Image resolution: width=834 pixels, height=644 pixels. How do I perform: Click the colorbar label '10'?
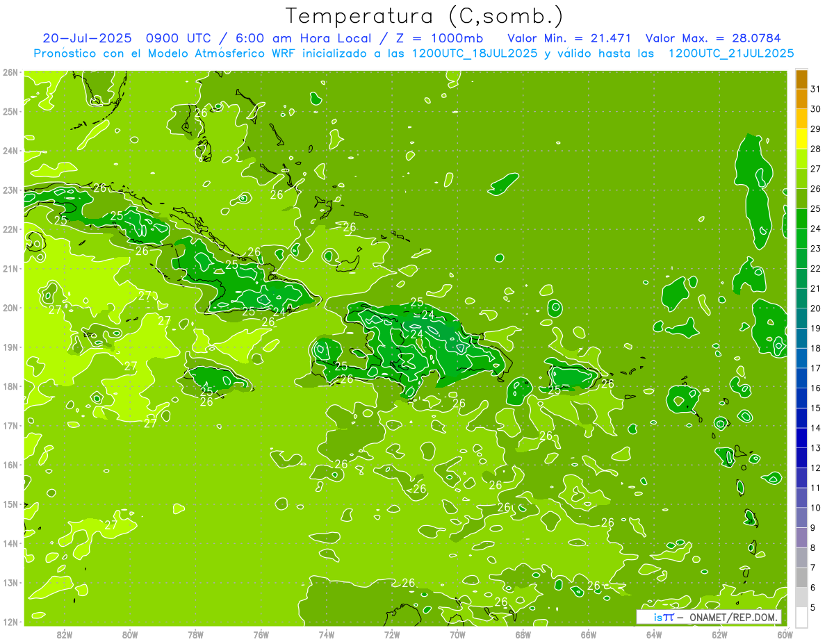[815, 508]
